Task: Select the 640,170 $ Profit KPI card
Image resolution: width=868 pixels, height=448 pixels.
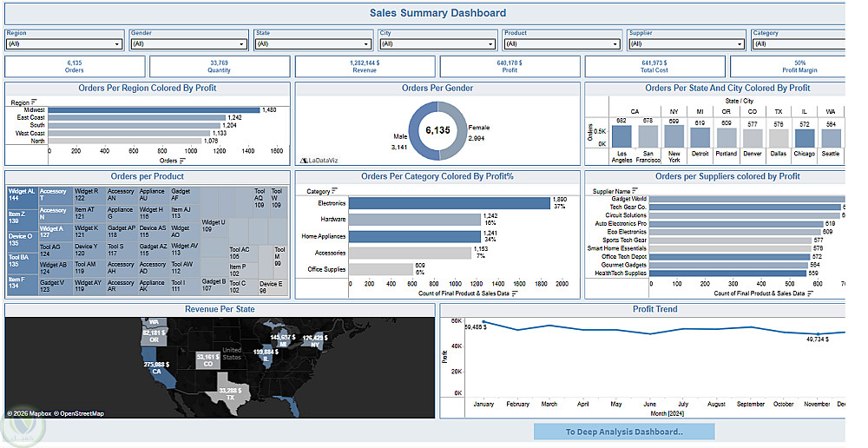Action: point(510,67)
